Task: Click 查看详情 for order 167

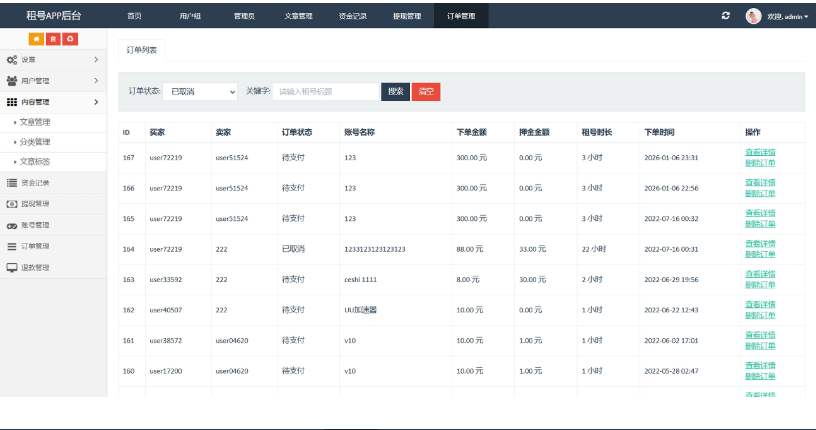Action: click(760, 152)
